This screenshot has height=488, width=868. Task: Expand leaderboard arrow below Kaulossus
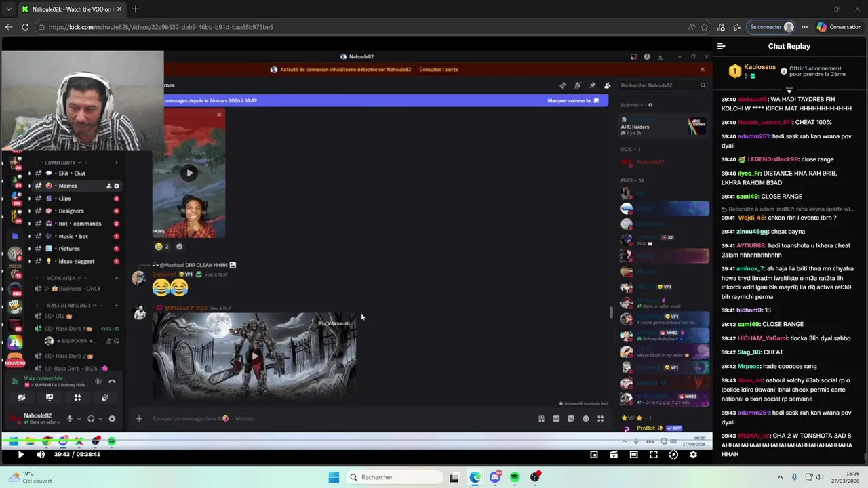click(789, 89)
